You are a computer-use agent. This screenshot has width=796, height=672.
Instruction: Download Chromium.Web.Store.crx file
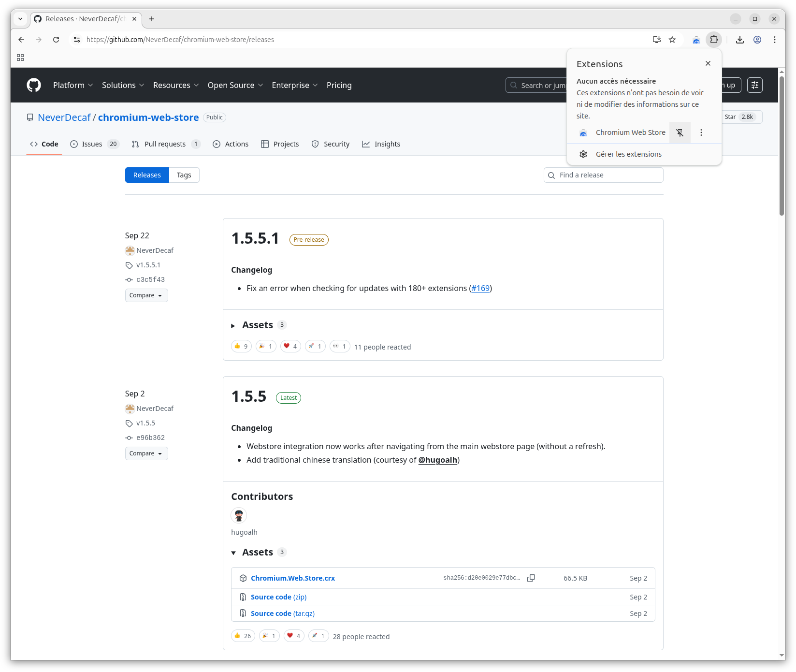(292, 578)
